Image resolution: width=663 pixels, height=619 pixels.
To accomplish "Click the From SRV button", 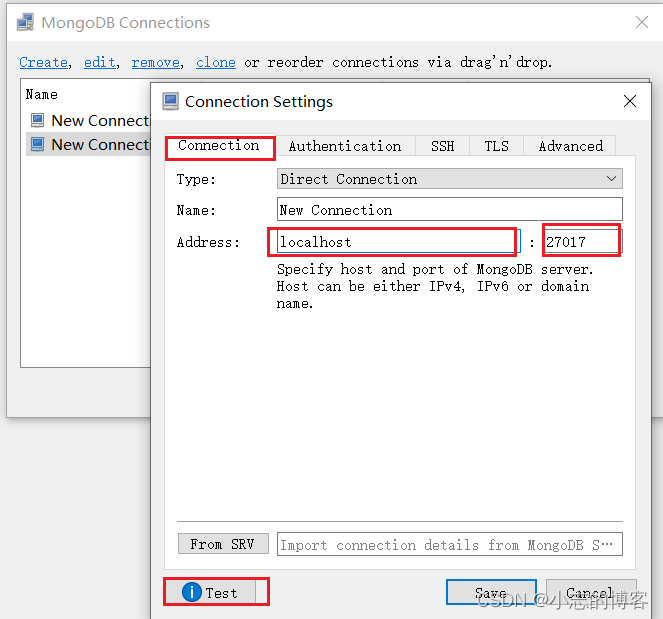I will 223,544.
